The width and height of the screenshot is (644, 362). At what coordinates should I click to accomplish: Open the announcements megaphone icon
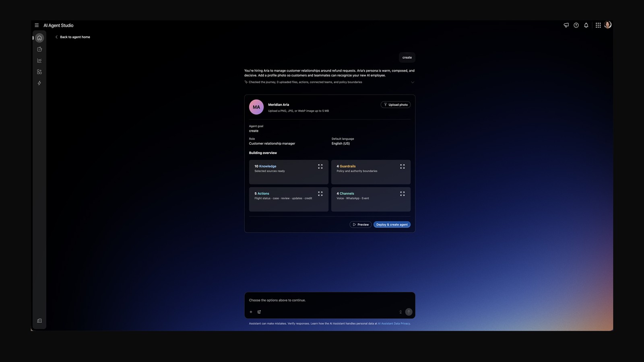click(x=566, y=25)
